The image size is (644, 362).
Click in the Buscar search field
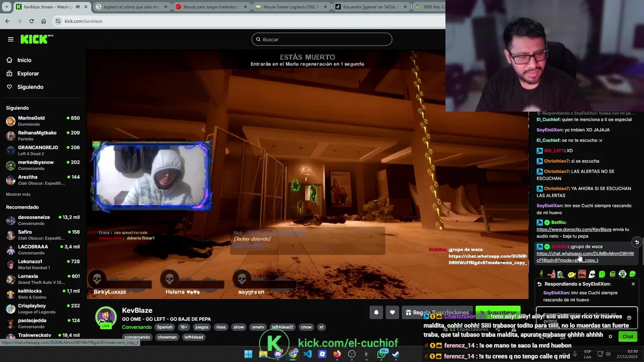pos(322,39)
